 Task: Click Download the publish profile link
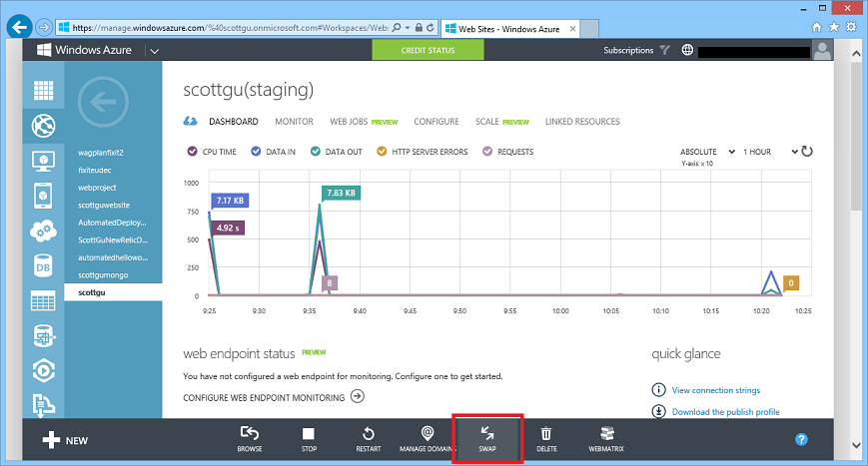point(726,411)
